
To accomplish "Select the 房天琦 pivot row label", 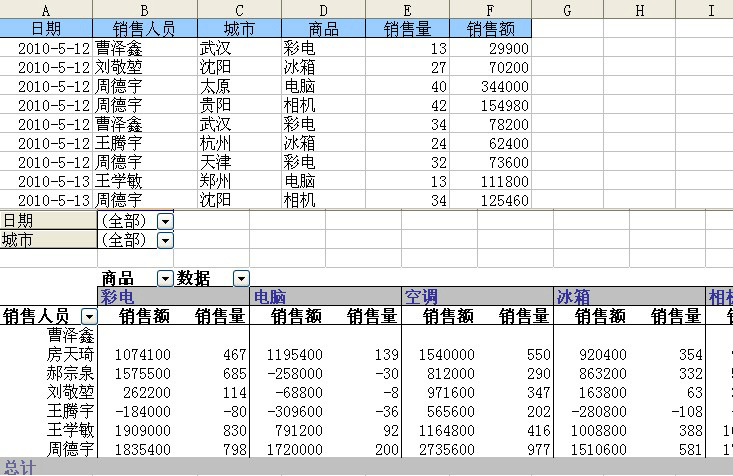I will click(49, 354).
